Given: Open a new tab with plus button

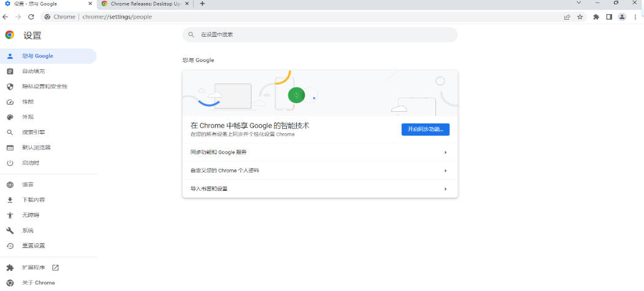Looking at the screenshot, I should (x=202, y=4).
